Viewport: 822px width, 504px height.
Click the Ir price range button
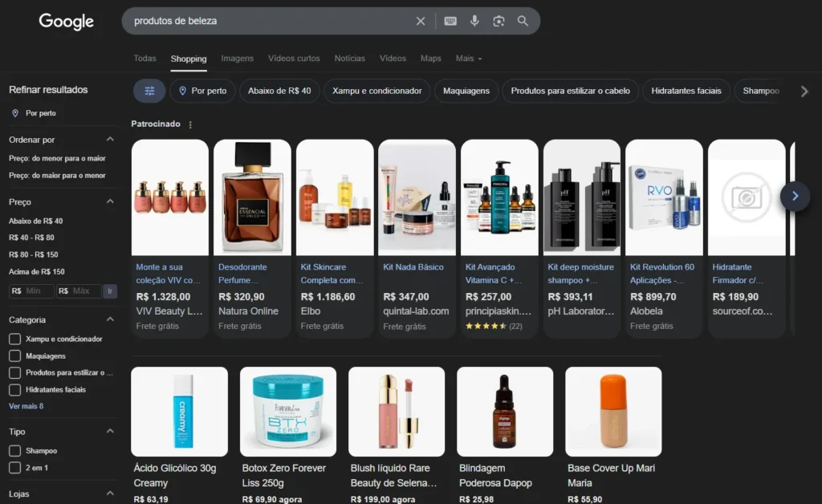coord(110,291)
